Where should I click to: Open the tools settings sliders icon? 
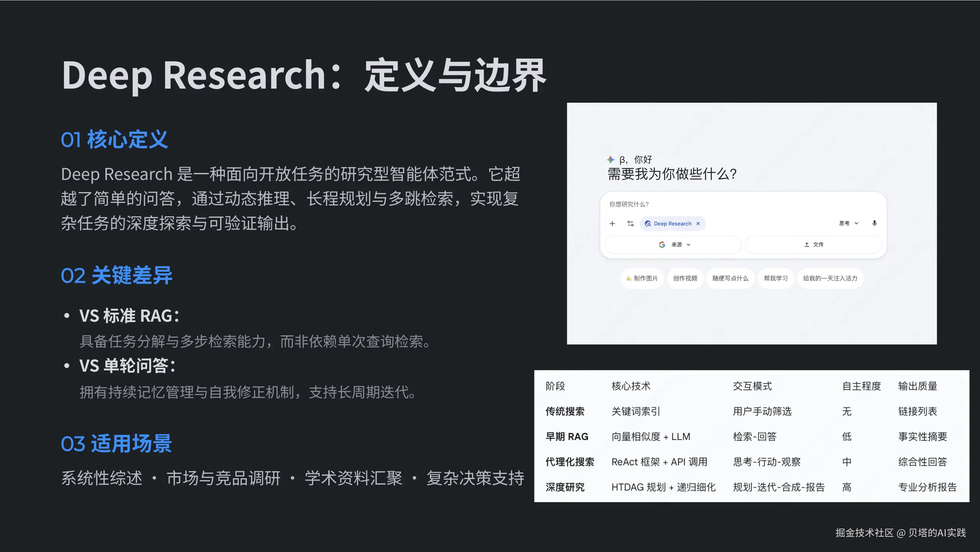click(x=630, y=224)
